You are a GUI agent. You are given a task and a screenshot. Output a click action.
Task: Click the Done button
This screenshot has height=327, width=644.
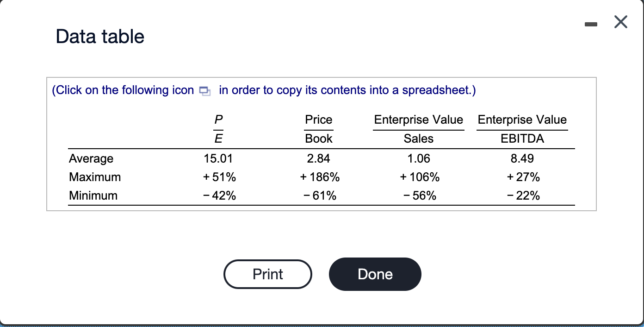pyautogui.click(x=375, y=274)
